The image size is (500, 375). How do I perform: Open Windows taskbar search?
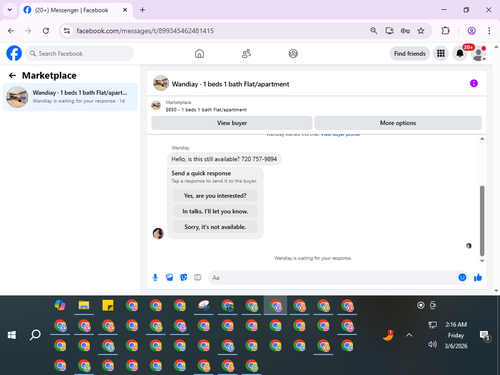[35, 335]
